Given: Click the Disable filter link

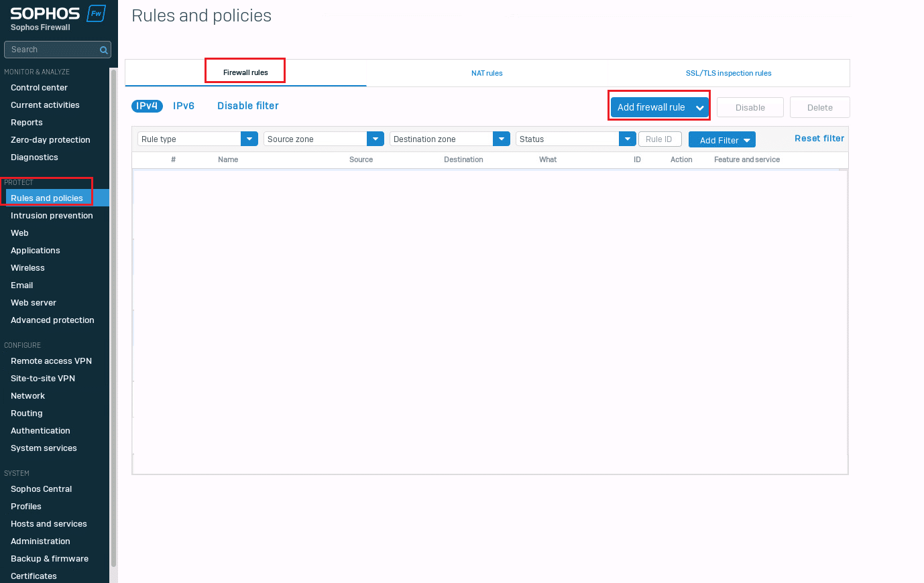Looking at the screenshot, I should tap(247, 106).
